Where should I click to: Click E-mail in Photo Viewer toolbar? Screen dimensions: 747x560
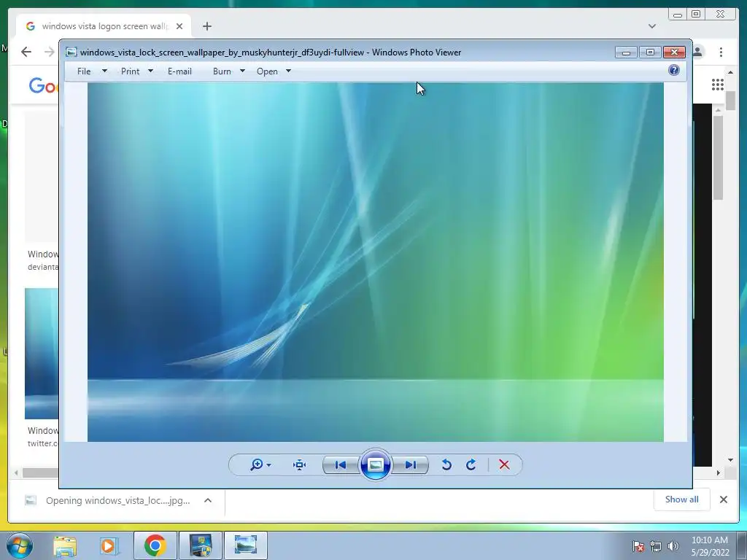(179, 71)
